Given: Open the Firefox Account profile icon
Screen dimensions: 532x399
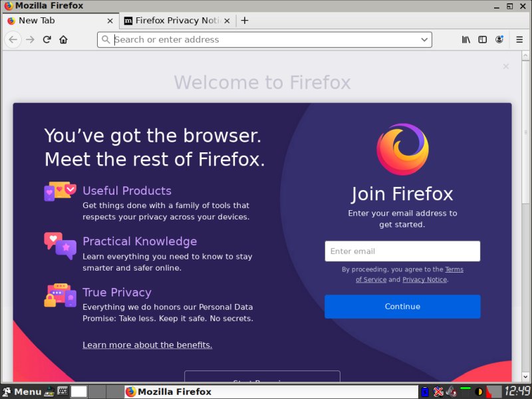Looking at the screenshot, I should click(x=499, y=40).
